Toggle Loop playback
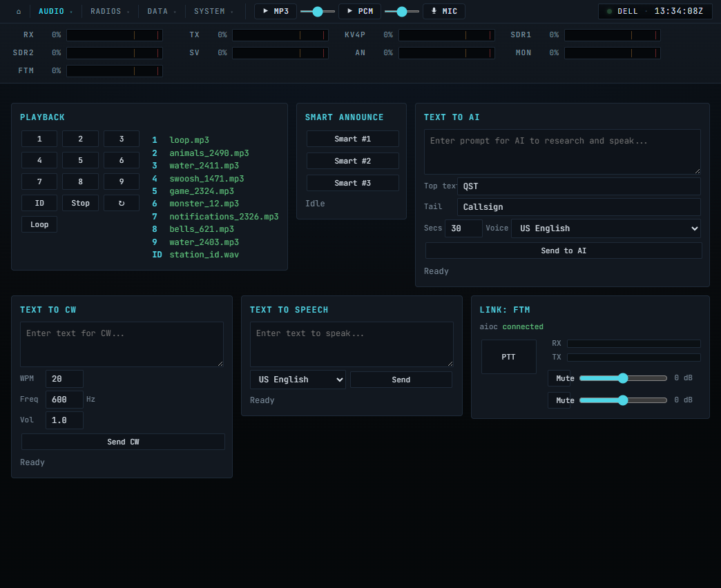 click(x=39, y=224)
